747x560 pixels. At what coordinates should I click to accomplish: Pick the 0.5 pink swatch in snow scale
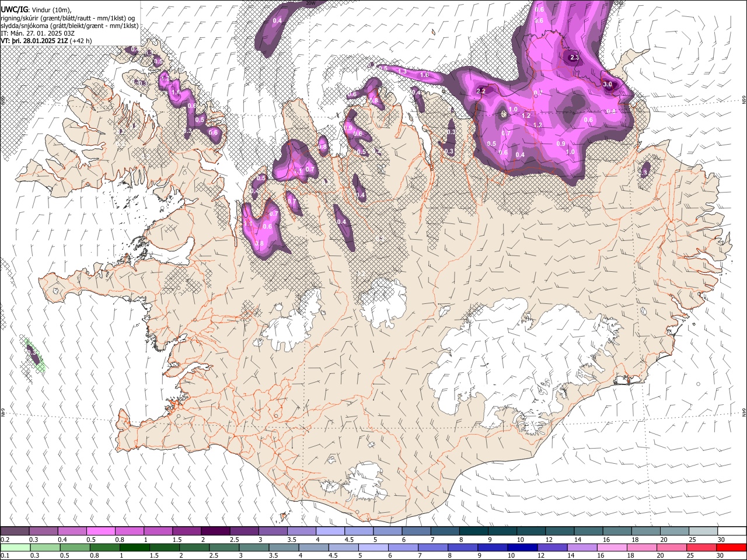[x=100, y=531]
